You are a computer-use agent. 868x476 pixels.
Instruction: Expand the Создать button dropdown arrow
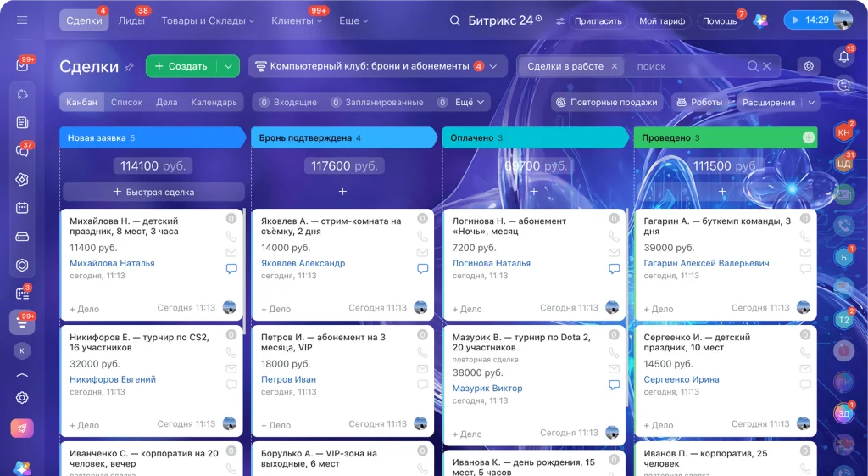(x=228, y=66)
